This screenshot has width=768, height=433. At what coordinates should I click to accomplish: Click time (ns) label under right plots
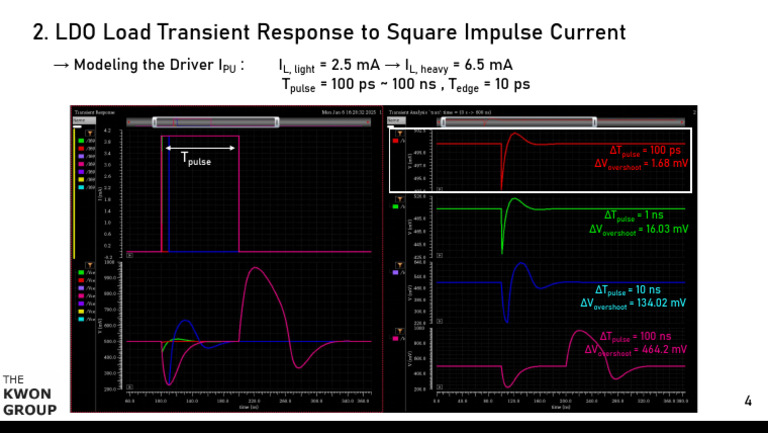tap(560, 407)
